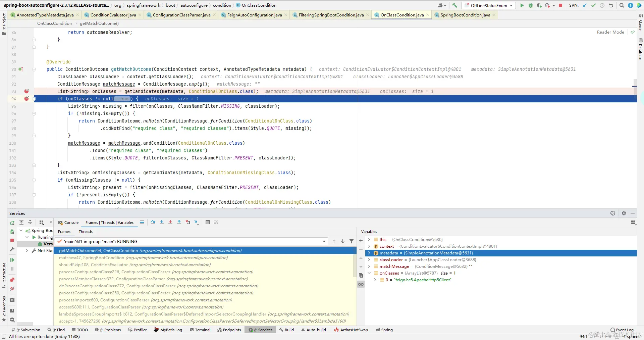The height and width of the screenshot is (340, 644).
Task: Click the SVN Commit checkmark
Action: click(594, 5)
